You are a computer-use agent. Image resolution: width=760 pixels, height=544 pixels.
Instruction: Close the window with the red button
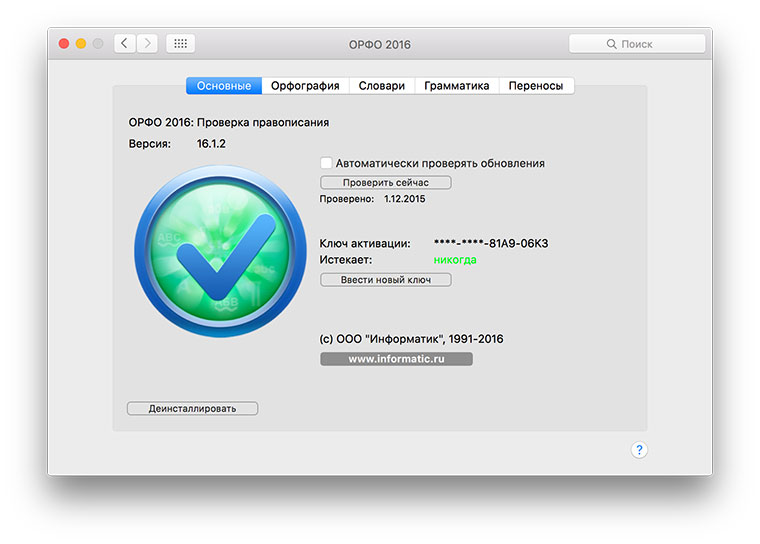(x=63, y=44)
